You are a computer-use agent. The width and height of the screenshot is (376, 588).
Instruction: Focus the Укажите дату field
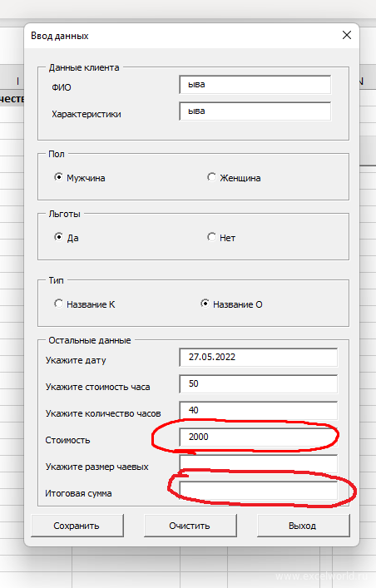[258, 358]
